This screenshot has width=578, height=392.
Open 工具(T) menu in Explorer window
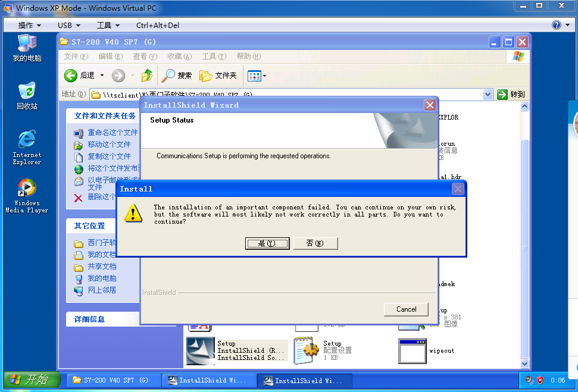click(x=214, y=57)
